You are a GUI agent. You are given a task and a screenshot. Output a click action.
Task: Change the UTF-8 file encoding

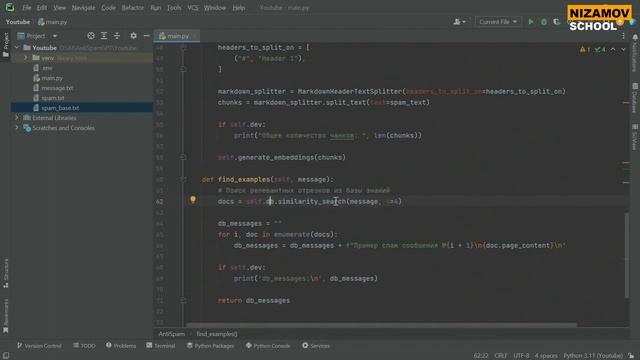click(521, 356)
